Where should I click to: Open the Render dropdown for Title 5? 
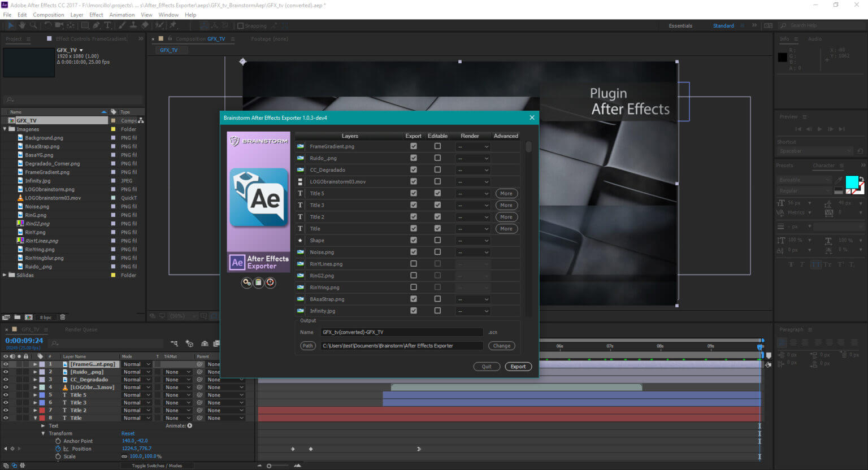point(474,194)
